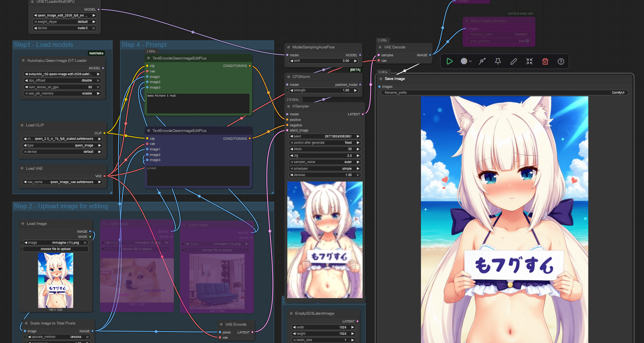Click the seed value 267738245083861
The width and height of the screenshot is (644, 343).
click(338, 136)
